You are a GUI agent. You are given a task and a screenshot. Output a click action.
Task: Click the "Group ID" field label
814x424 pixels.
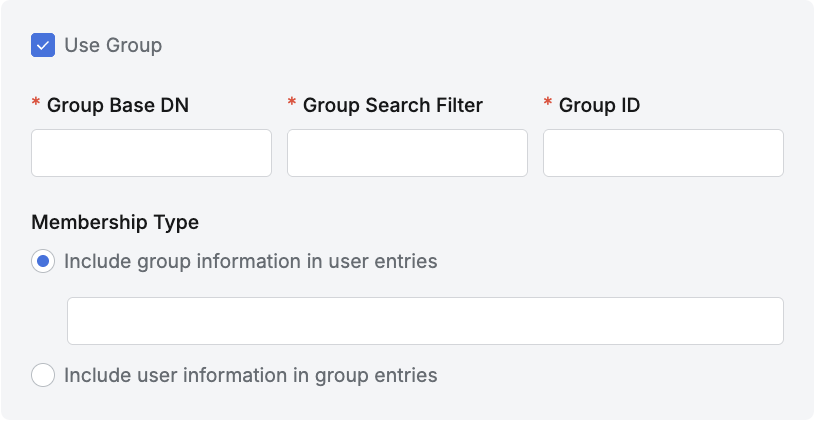pos(600,105)
